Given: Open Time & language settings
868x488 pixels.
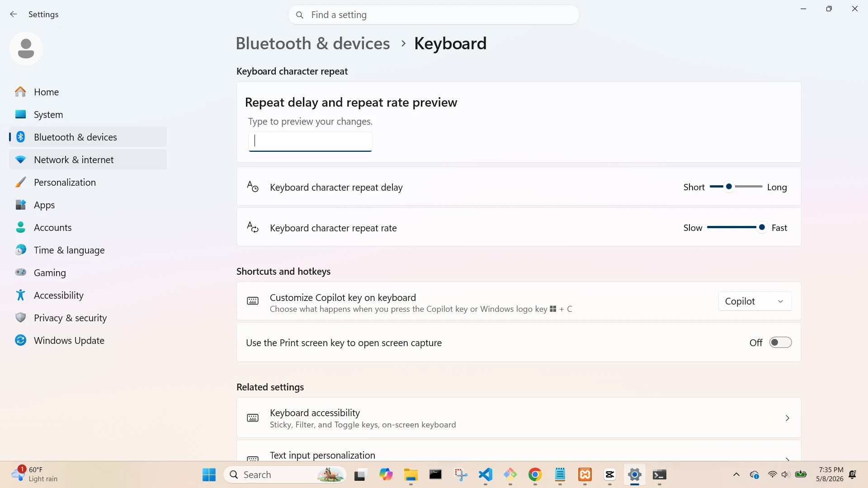Looking at the screenshot, I should pos(88,250).
